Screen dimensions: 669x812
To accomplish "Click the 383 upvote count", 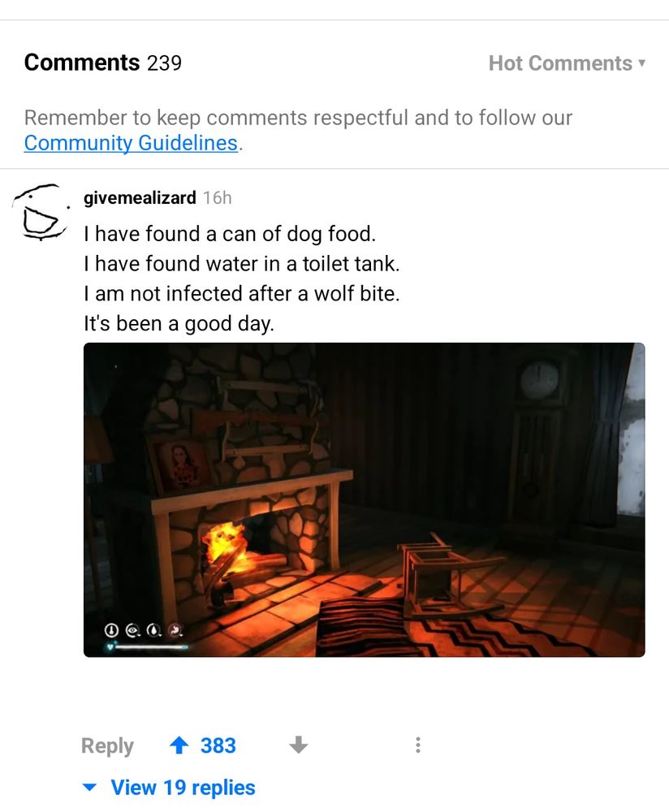I will tap(218, 745).
